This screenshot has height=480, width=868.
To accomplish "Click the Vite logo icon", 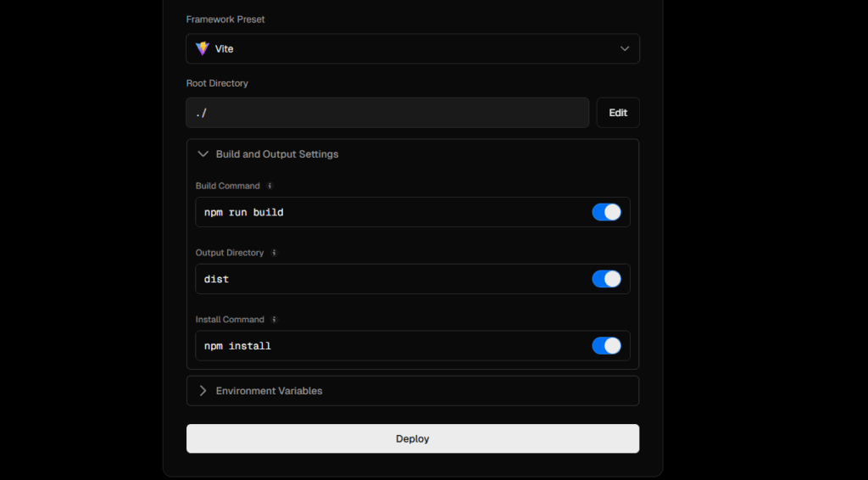I will point(202,48).
